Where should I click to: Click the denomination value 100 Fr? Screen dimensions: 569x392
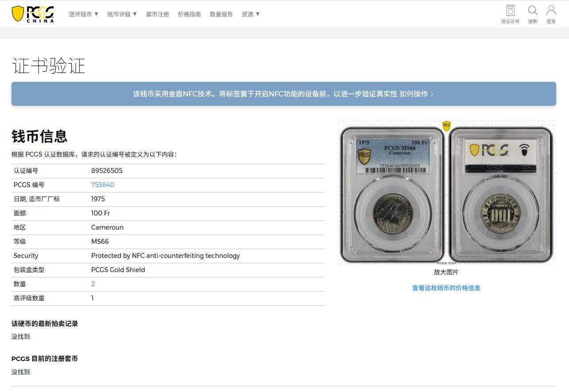pyautogui.click(x=101, y=213)
